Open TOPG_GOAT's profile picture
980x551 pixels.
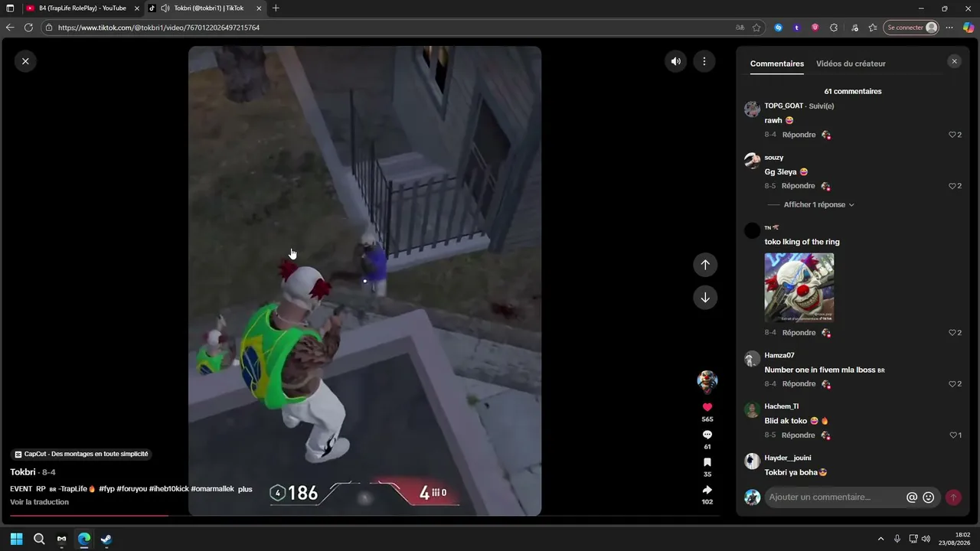pyautogui.click(x=752, y=109)
